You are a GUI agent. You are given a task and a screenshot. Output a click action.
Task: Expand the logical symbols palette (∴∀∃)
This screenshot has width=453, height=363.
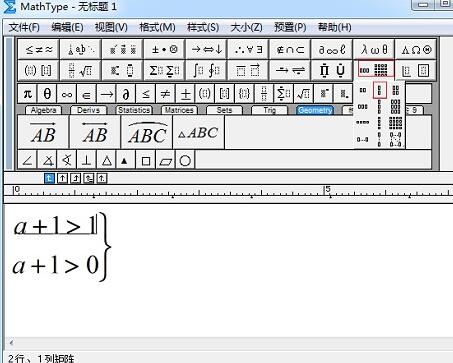point(248,50)
